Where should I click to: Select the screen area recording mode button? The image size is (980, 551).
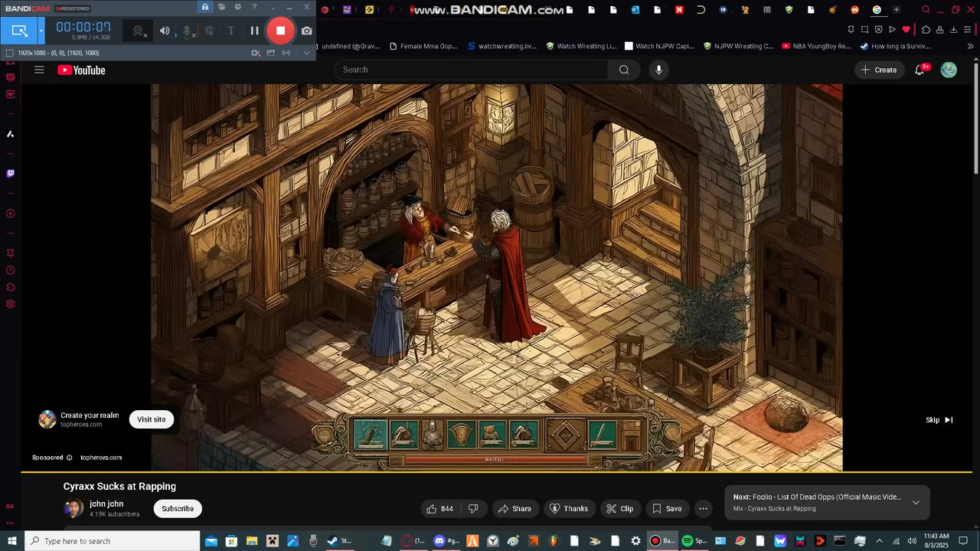click(19, 31)
